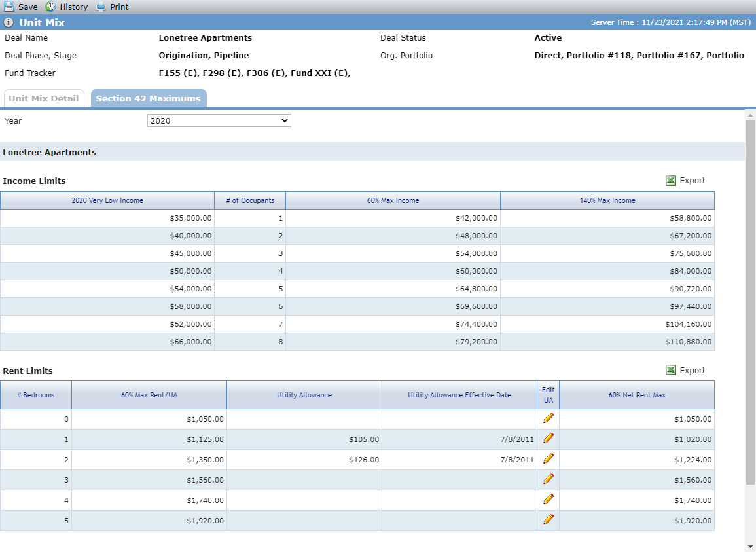
Task: Edit utility allowance for 5 bedrooms
Action: tap(549, 520)
